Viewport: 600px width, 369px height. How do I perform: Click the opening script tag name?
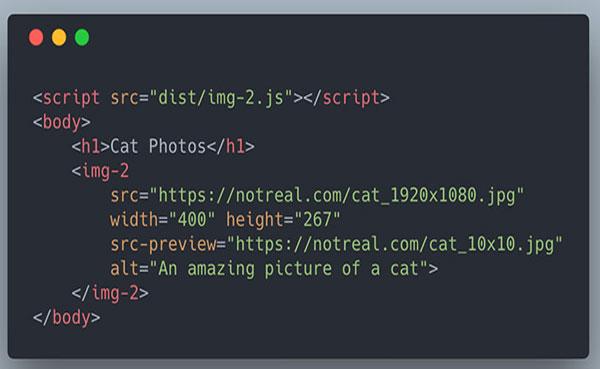coord(71,98)
